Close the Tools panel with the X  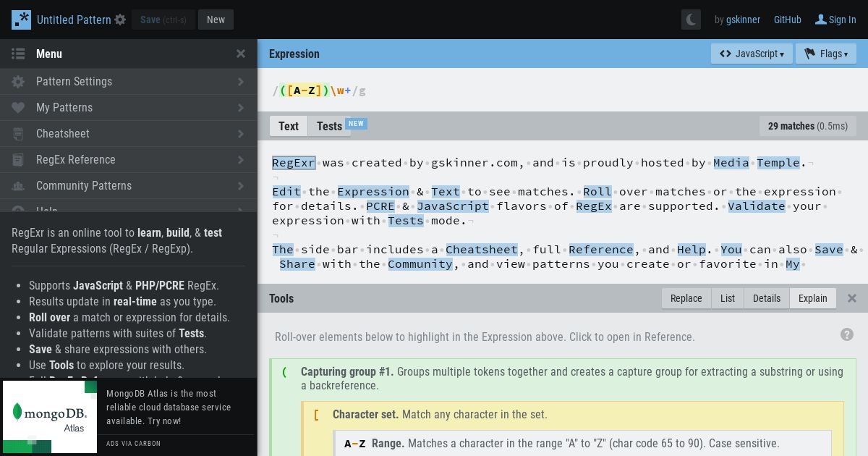click(x=852, y=298)
